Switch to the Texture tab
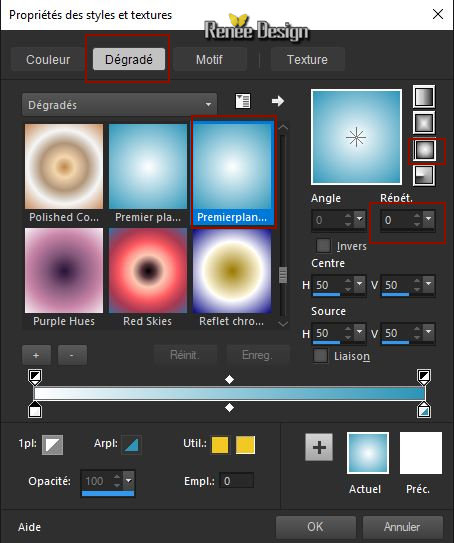 [x=307, y=60]
